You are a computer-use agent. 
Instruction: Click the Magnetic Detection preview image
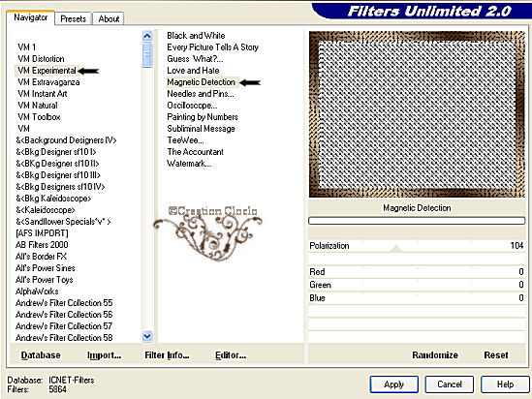coord(417,114)
